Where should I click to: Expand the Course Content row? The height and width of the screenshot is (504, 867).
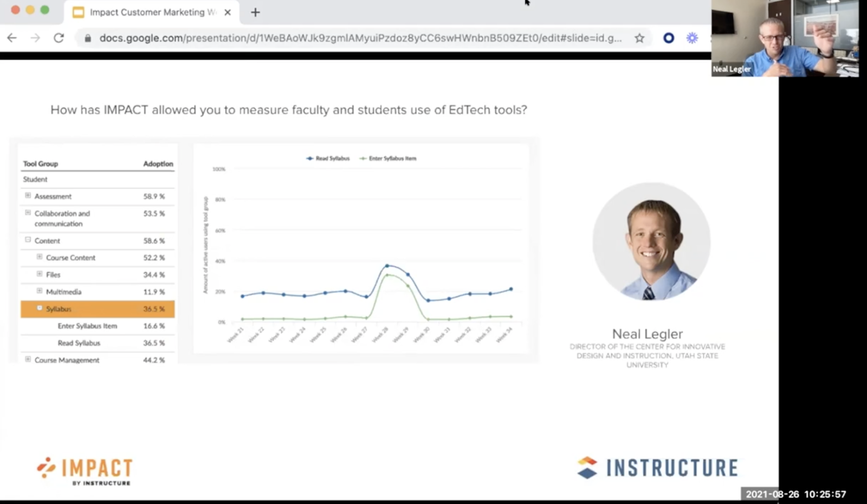40,257
